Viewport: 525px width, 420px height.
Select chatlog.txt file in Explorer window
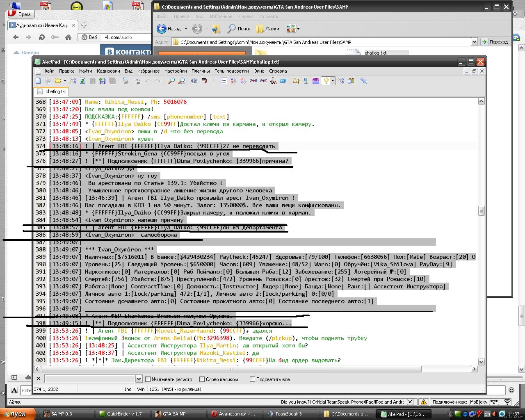[x=375, y=52]
